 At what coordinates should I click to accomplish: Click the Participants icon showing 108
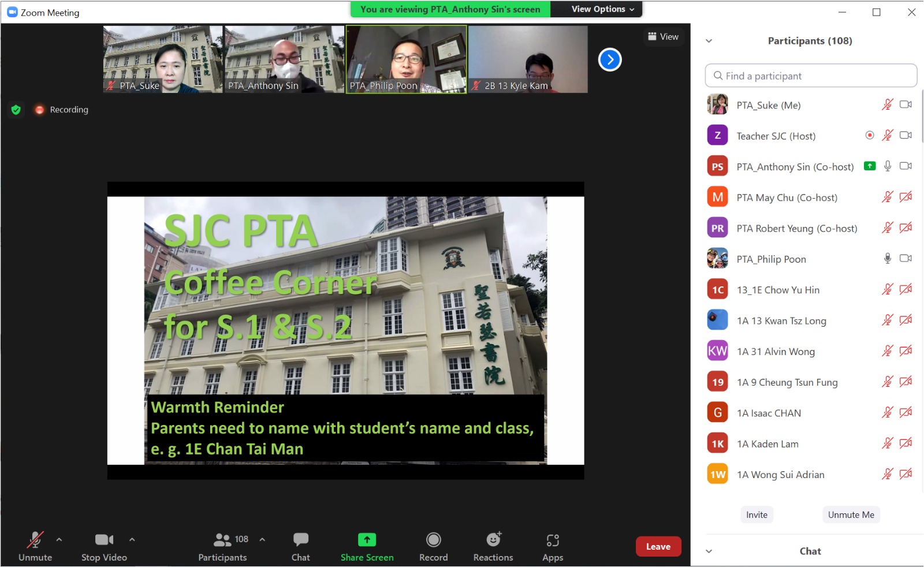[x=223, y=540]
